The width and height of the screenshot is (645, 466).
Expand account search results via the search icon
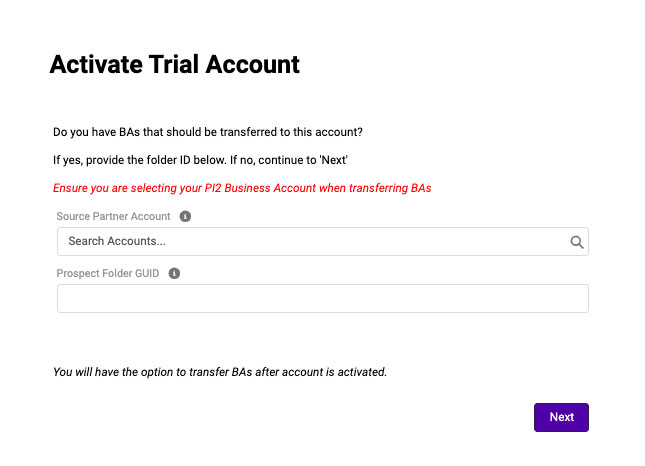576,241
